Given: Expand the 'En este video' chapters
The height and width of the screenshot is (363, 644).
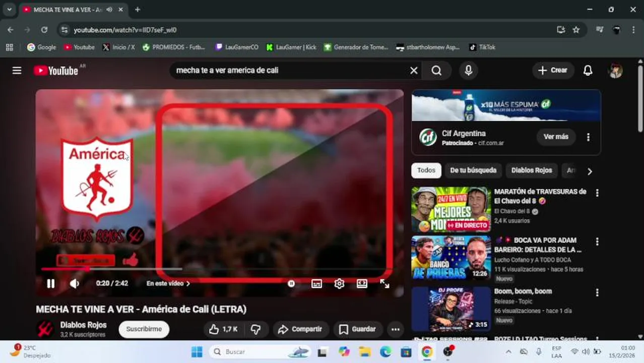Looking at the screenshot, I should pyautogui.click(x=168, y=283).
